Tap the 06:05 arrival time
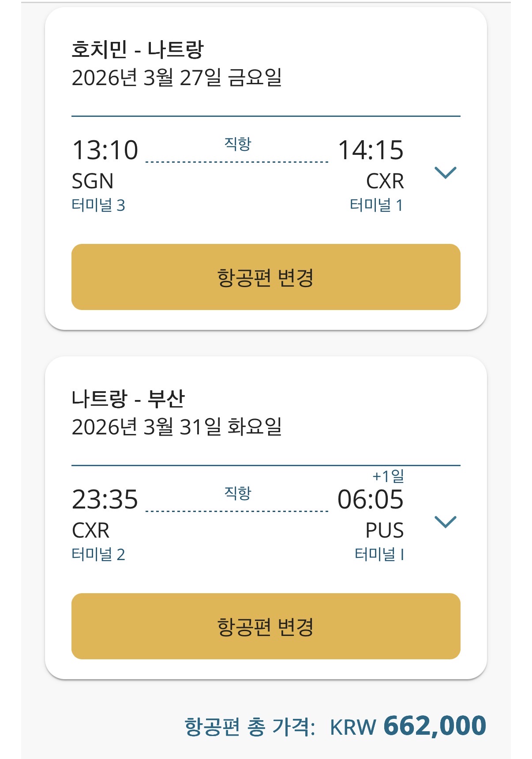This screenshot has height=759, width=532. (x=371, y=499)
